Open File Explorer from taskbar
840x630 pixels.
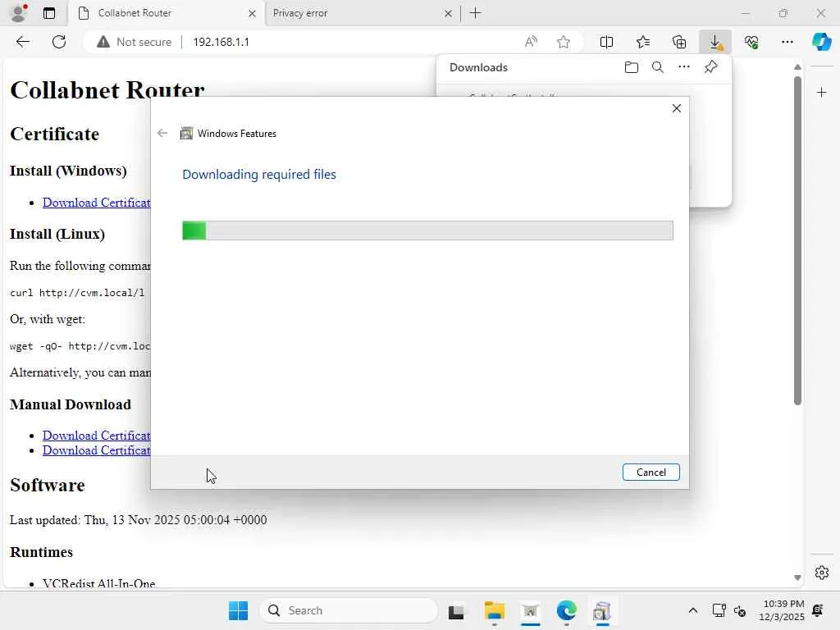pos(494,610)
